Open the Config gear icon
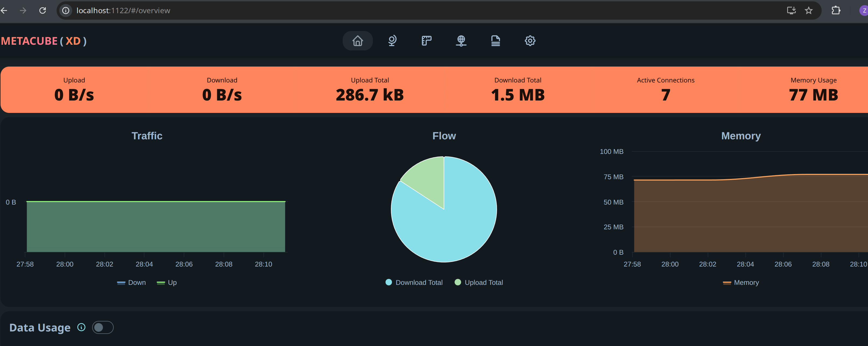This screenshot has width=868, height=346. [x=530, y=41]
